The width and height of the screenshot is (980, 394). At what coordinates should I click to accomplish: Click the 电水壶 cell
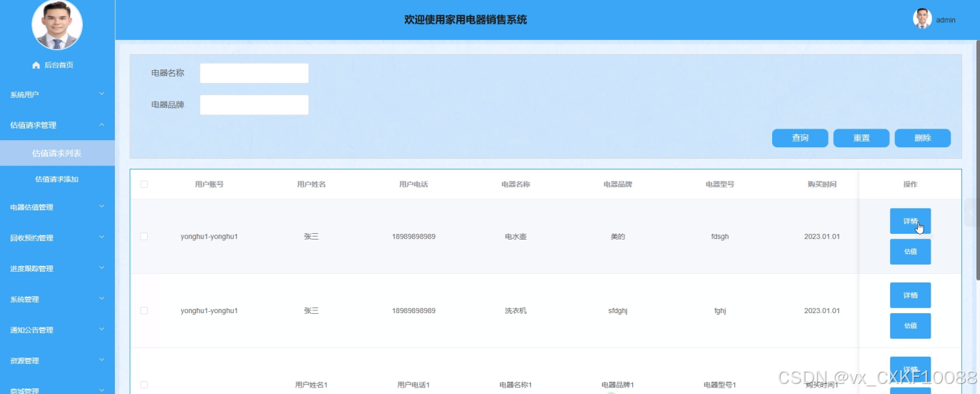[x=516, y=237]
